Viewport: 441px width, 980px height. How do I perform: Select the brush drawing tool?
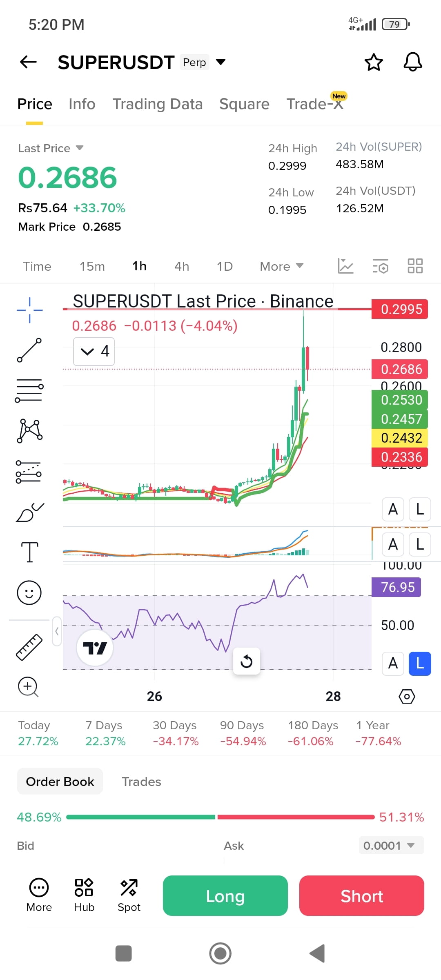pos(29,512)
